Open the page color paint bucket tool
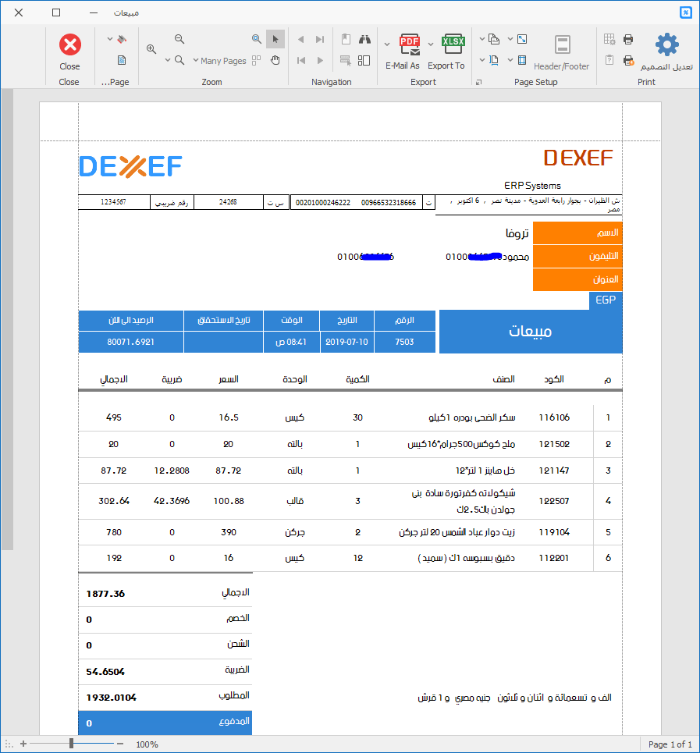This screenshot has height=753, width=700. (x=122, y=39)
